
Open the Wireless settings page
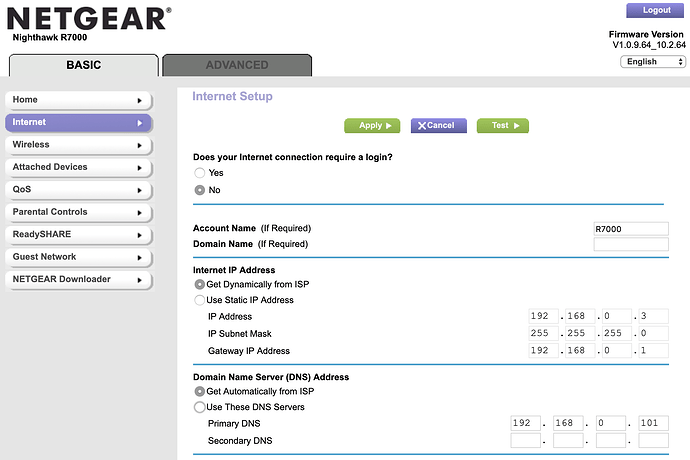pos(78,145)
